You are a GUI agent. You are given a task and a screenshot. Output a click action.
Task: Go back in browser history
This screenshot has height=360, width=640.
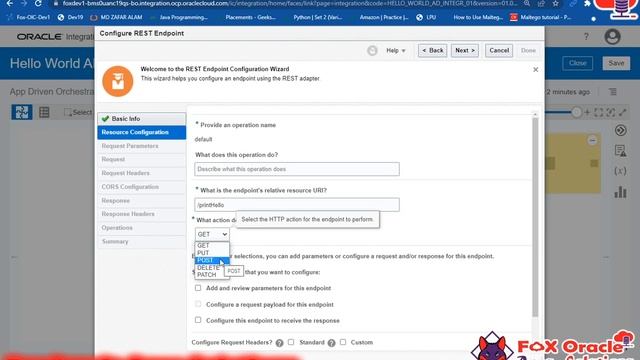10,3
